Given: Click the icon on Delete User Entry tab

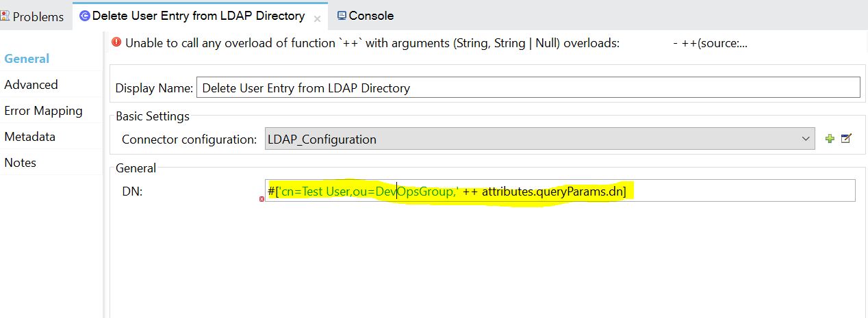Looking at the screenshot, I should click(x=84, y=16).
